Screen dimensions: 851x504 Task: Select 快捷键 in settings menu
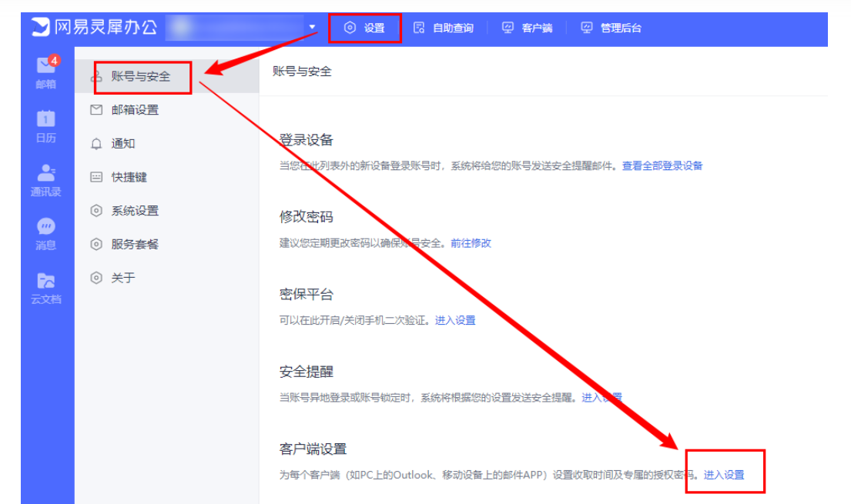(167, 178)
